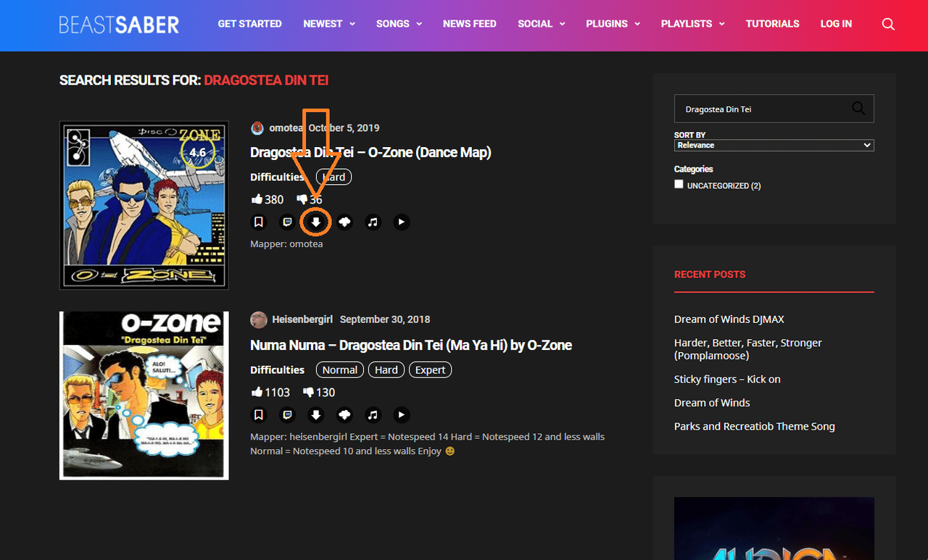Open recent post Dream of Winds DJMAX
Screen dimensions: 928x560
[729, 319]
